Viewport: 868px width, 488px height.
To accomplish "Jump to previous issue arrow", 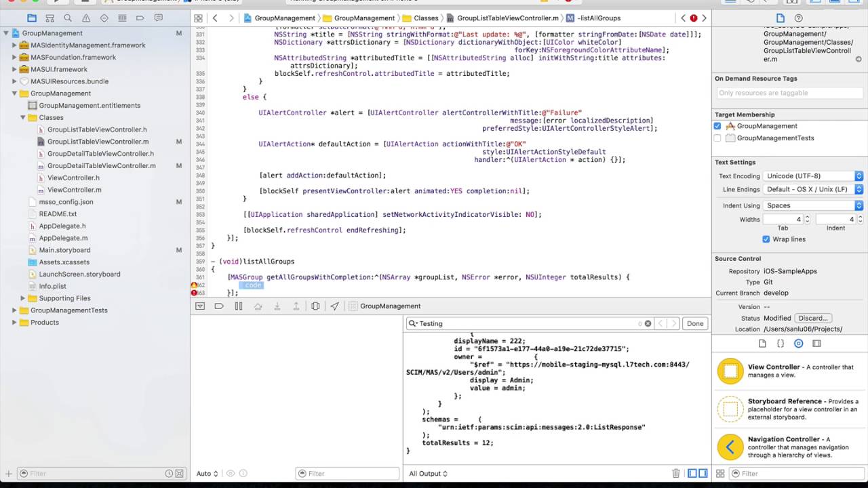I will click(684, 18).
